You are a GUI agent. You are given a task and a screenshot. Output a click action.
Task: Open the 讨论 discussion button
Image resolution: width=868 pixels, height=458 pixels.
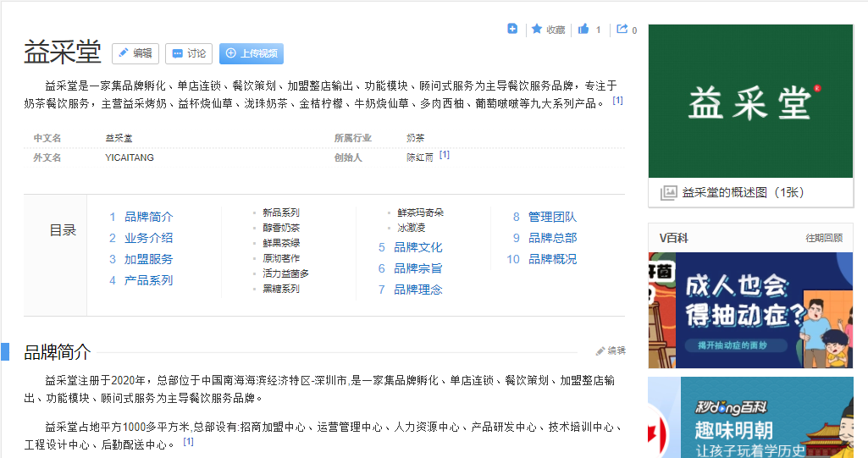(x=189, y=53)
